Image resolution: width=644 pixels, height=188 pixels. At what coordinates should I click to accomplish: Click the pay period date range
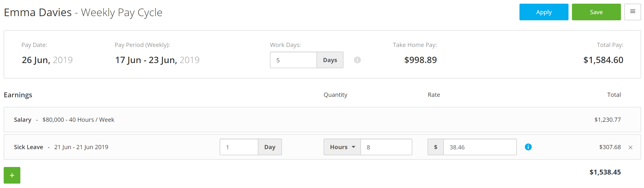(x=157, y=60)
